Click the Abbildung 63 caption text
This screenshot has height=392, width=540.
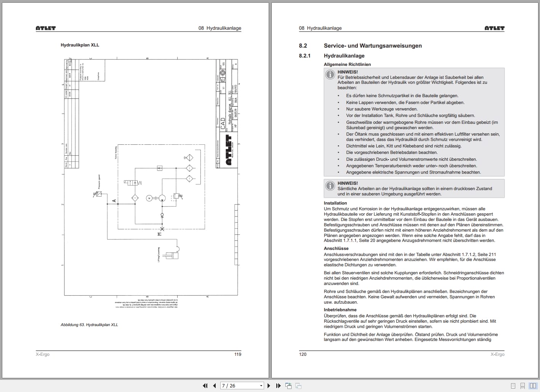click(x=89, y=324)
